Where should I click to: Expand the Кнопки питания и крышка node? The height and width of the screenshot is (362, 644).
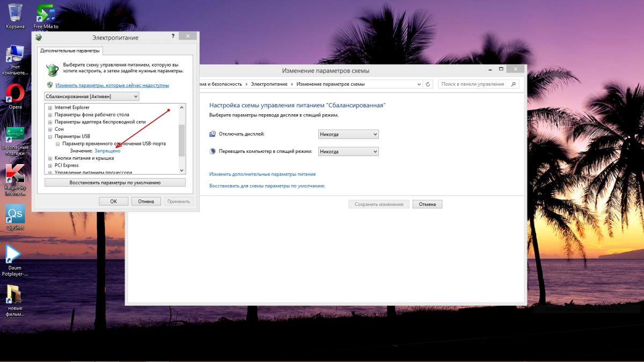pos(50,159)
